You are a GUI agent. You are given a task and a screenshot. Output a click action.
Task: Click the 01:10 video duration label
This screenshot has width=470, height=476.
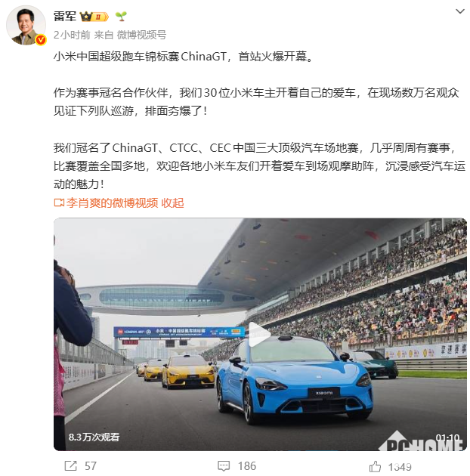447,437
